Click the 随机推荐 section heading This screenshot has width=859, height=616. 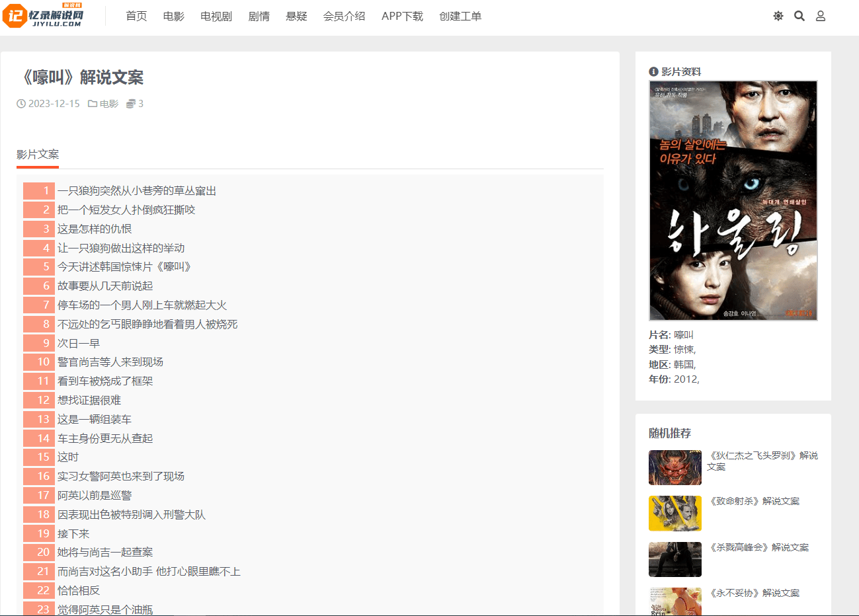[670, 434]
